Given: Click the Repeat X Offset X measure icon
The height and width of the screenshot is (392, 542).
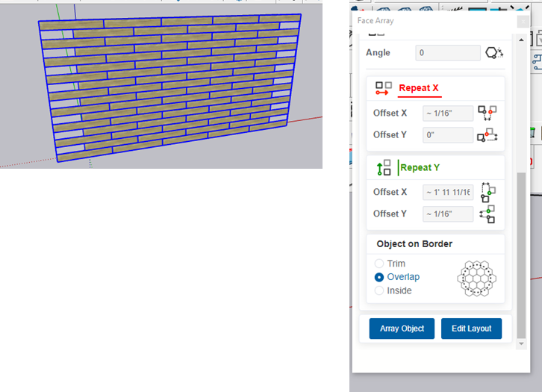Looking at the screenshot, I should point(487,113).
